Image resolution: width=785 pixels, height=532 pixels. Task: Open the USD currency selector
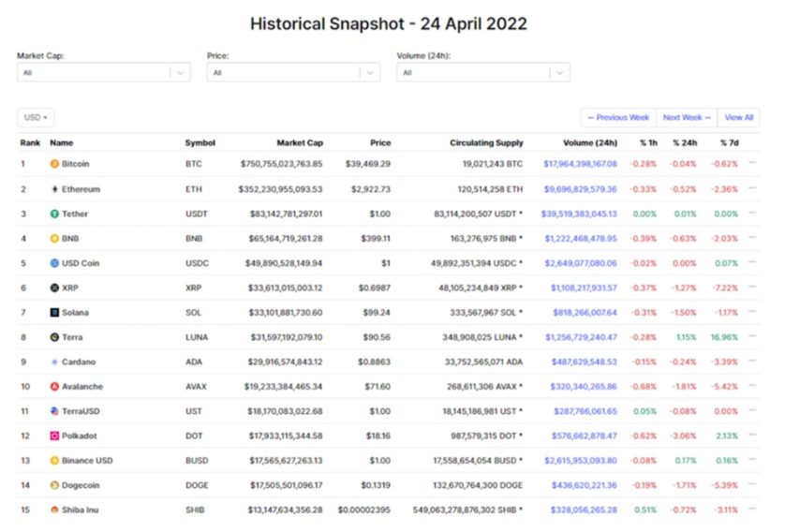point(36,118)
